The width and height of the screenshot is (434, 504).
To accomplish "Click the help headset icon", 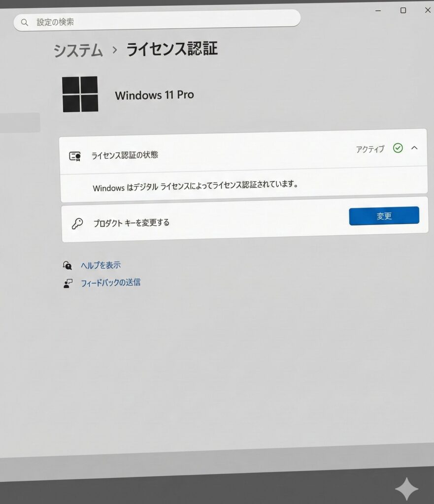I will (x=67, y=265).
